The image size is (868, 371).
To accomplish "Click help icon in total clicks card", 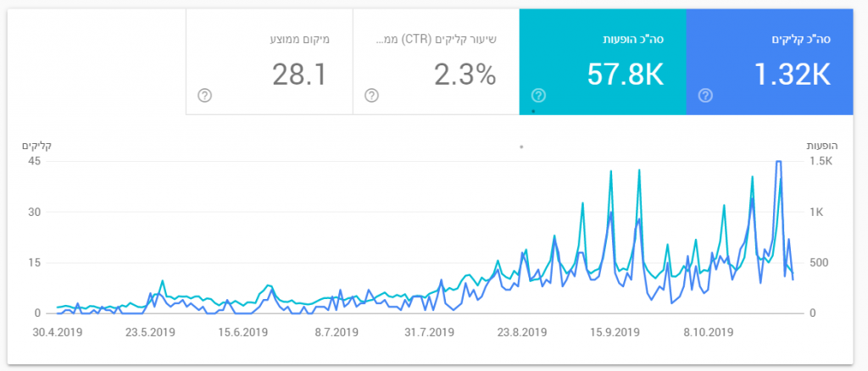I will click(704, 95).
